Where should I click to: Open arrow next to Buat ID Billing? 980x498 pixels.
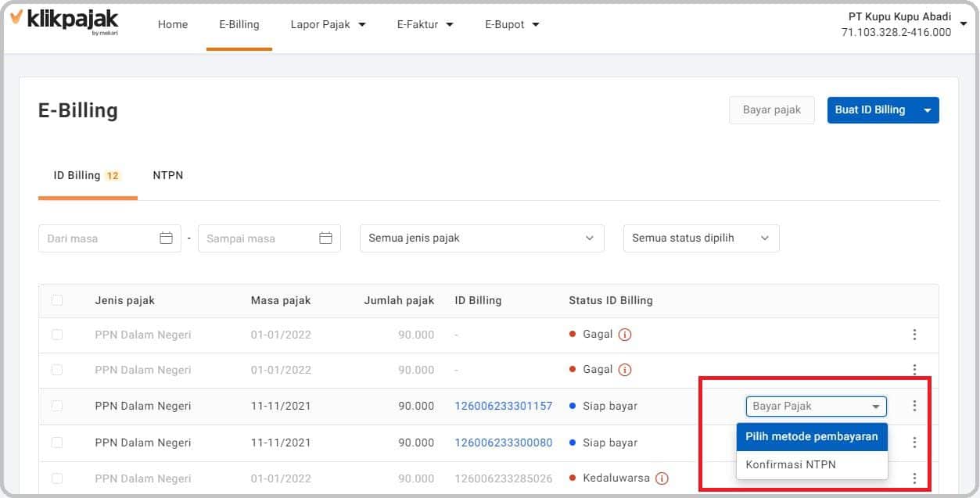tap(928, 110)
